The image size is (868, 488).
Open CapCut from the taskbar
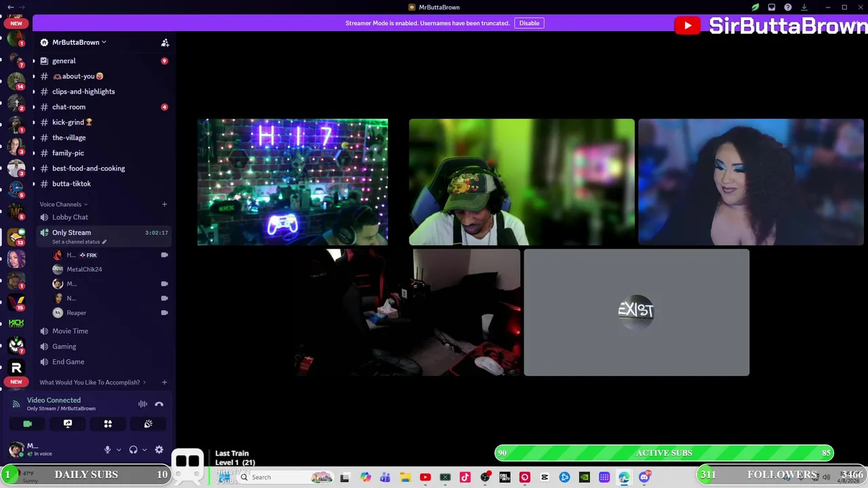point(545,477)
